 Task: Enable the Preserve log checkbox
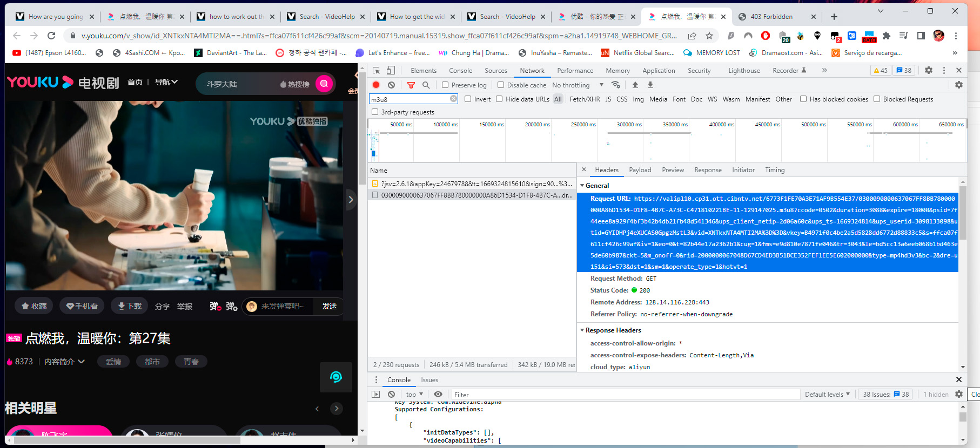point(445,85)
